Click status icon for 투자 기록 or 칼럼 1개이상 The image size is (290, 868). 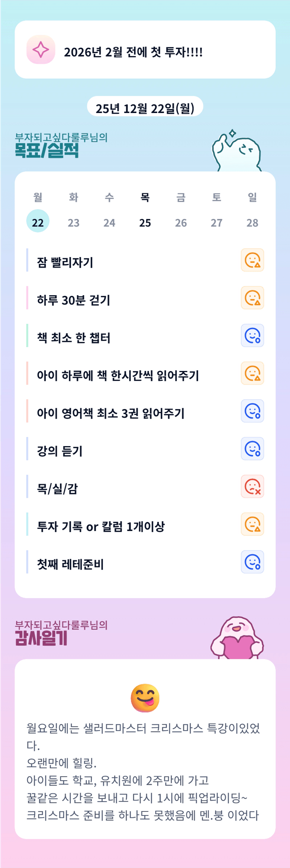(252, 524)
